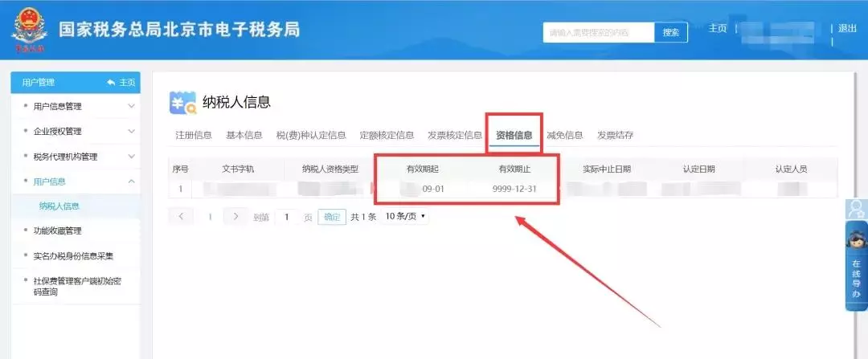Click 退出 logout link
Viewport: 868px width, 359px height.
tap(848, 28)
